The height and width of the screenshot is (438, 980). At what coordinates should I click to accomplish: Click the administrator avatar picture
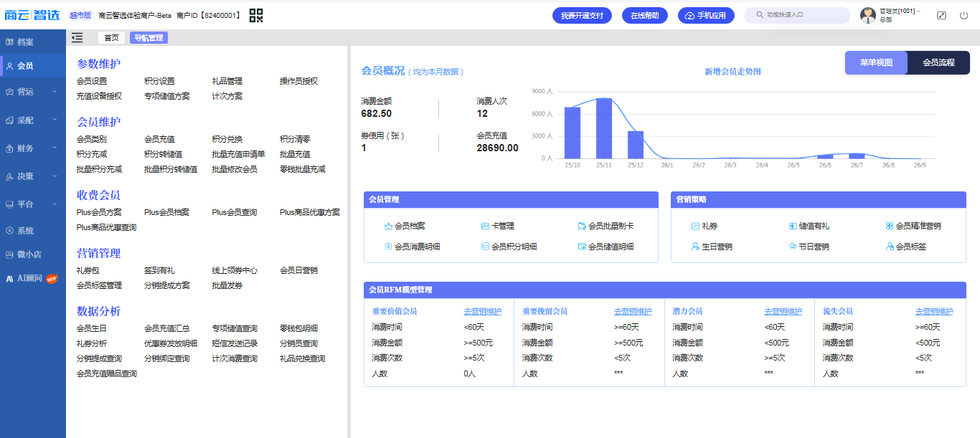pyautogui.click(x=868, y=15)
